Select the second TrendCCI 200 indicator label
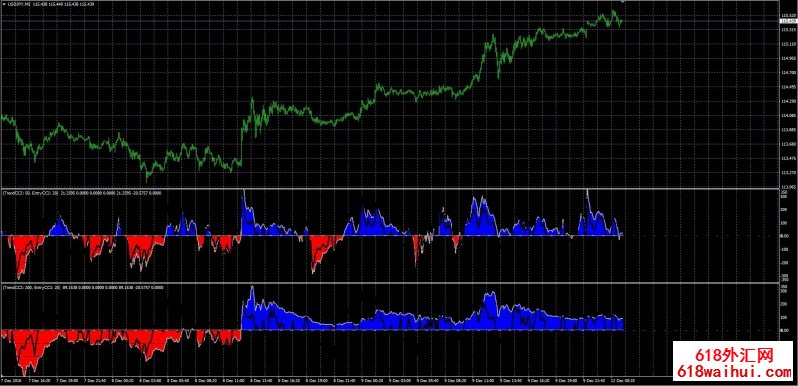Screen dimensions: 798x386 32,287
